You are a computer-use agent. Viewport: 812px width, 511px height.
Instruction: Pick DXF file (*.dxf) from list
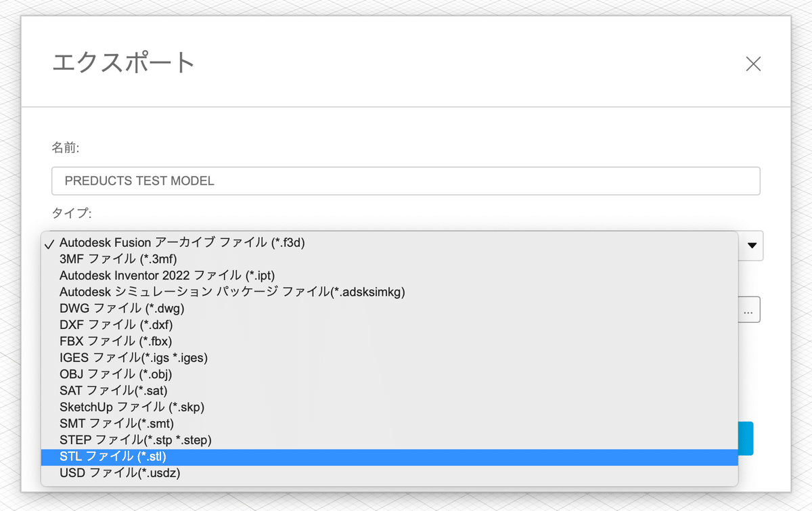click(390, 325)
